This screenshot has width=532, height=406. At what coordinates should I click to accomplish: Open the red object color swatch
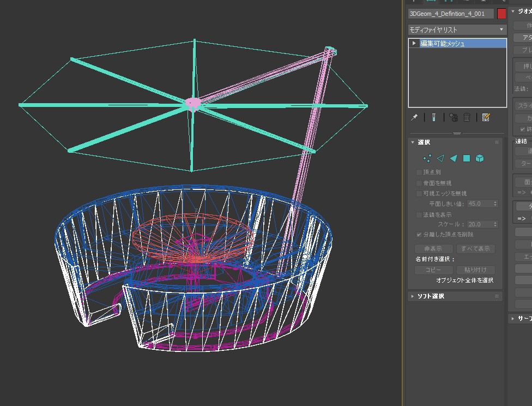(x=501, y=14)
